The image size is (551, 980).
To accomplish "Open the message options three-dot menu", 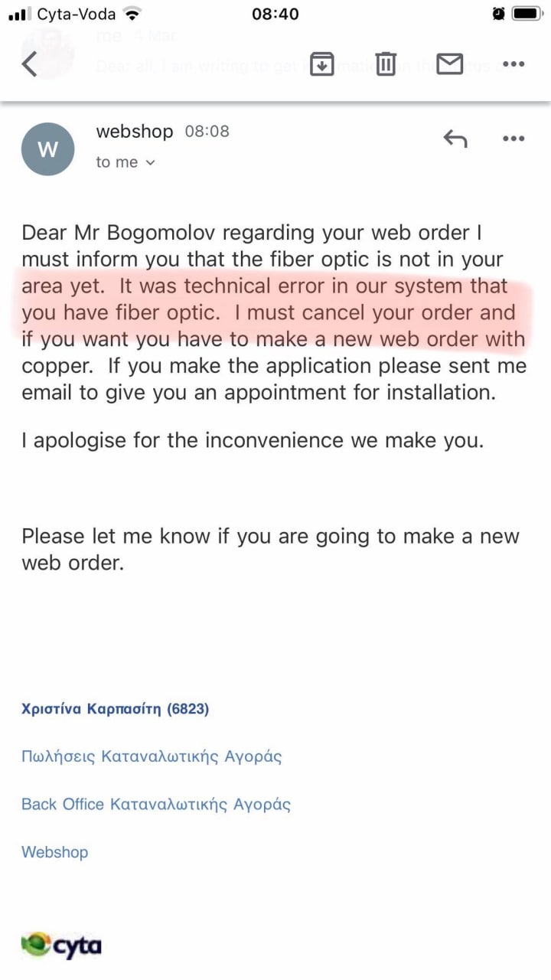I will pos(513,139).
